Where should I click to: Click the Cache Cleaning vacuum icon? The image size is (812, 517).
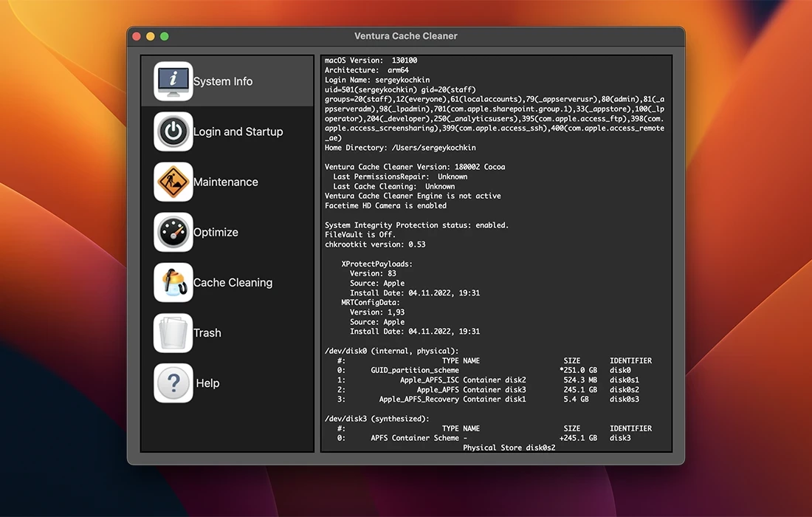tap(173, 282)
